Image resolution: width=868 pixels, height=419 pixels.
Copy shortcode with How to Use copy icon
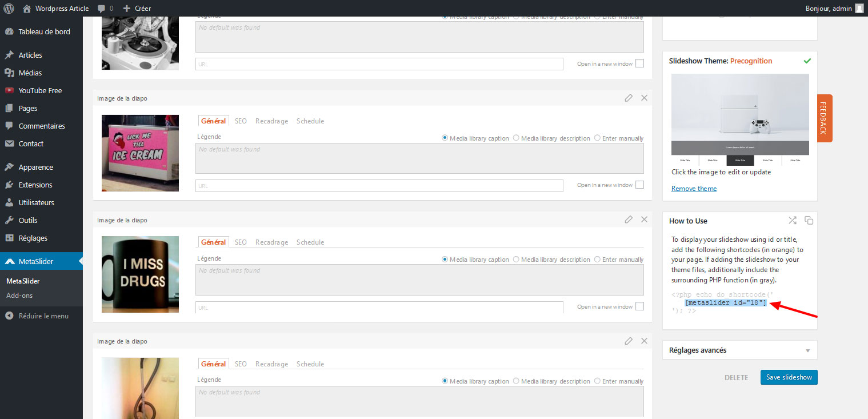click(x=809, y=220)
